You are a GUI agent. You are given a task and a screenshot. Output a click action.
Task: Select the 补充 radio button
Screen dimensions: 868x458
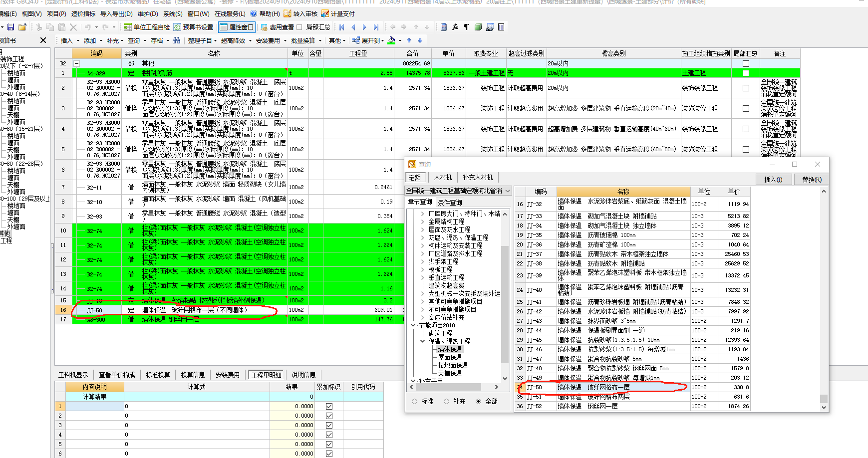[447, 401]
